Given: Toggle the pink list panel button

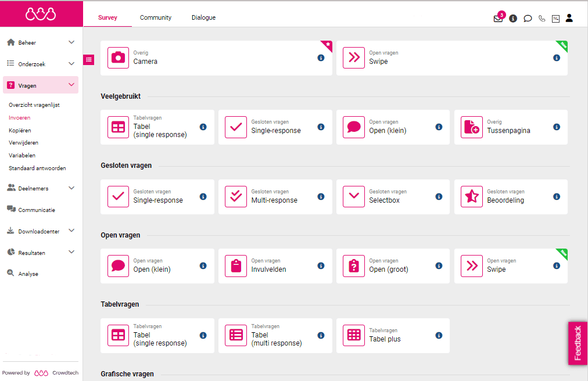Looking at the screenshot, I should [89, 60].
